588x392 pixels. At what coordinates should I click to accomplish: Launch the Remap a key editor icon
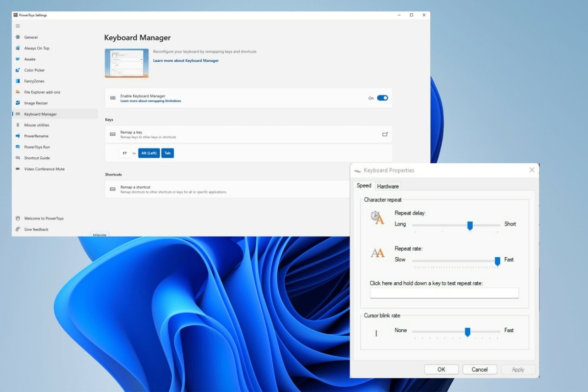pyautogui.click(x=386, y=133)
